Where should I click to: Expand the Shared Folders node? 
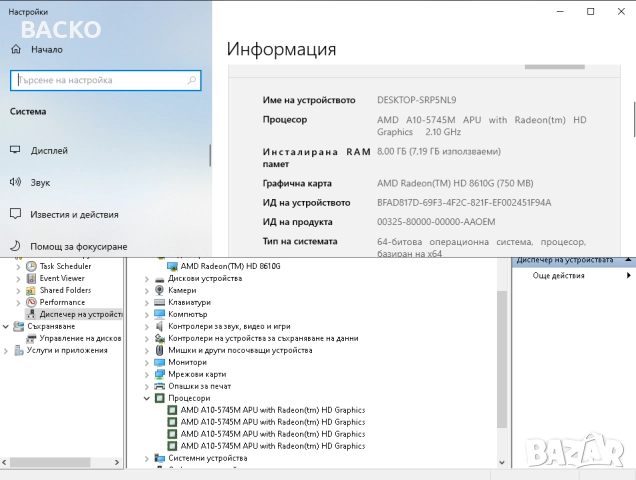click(18, 291)
